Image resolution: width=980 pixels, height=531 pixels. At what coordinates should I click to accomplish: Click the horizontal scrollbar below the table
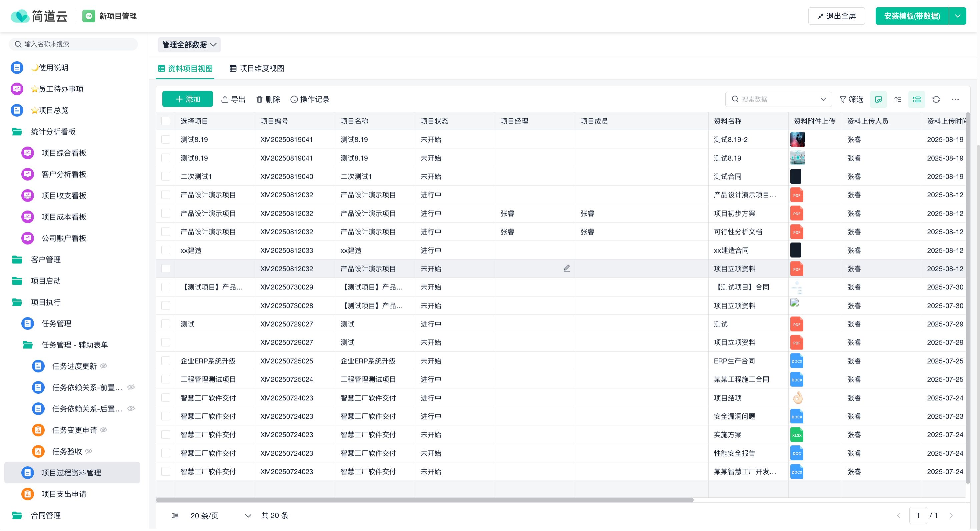coord(424,500)
